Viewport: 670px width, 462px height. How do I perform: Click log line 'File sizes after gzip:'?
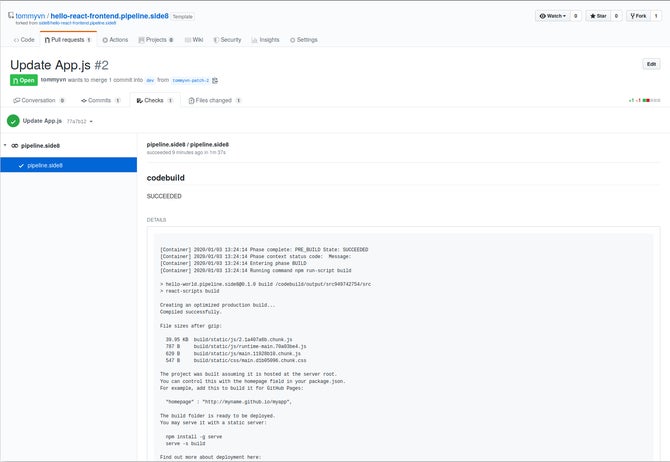pyautogui.click(x=191, y=326)
